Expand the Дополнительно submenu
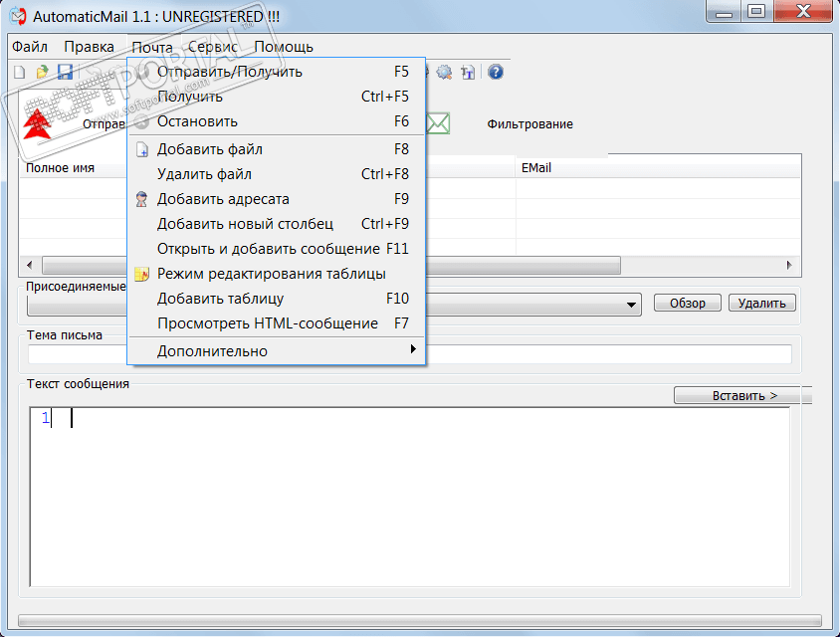Image resolution: width=840 pixels, height=637 pixels. coord(276,351)
